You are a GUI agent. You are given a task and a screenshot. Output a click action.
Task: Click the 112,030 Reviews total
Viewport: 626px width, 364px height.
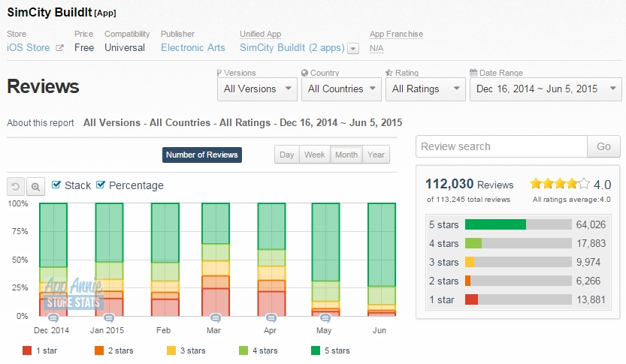469,184
